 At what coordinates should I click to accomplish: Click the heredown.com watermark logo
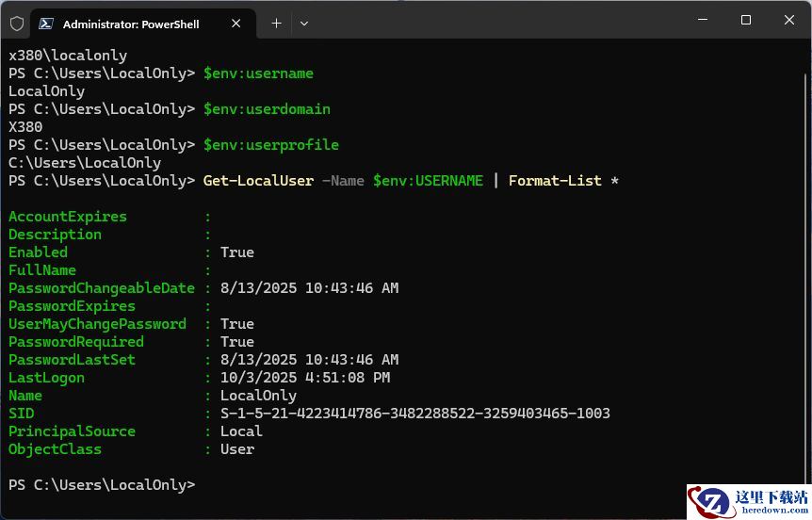[x=749, y=501]
